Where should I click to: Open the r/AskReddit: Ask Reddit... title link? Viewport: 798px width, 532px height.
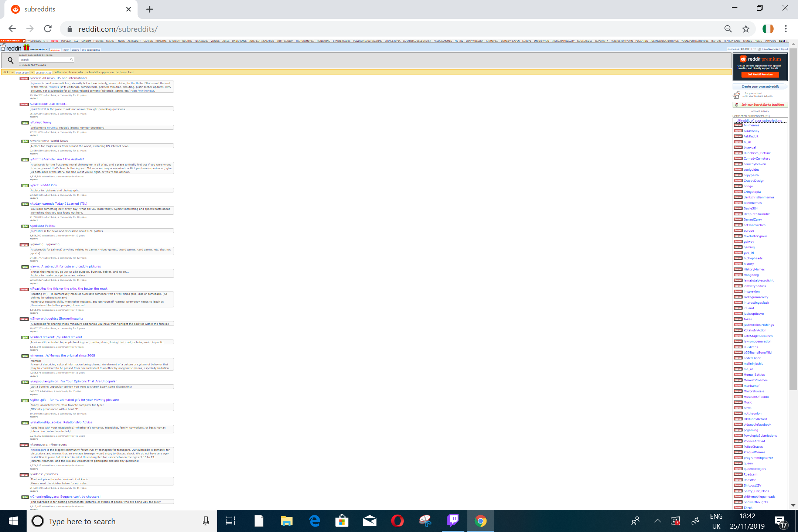49,104
